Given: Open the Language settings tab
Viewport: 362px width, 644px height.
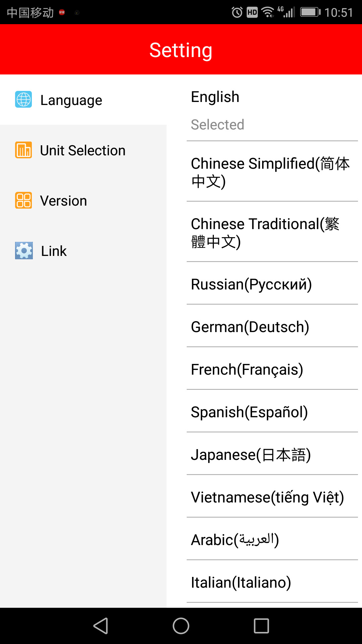Looking at the screenshot, I should click(x=71, y=100).
